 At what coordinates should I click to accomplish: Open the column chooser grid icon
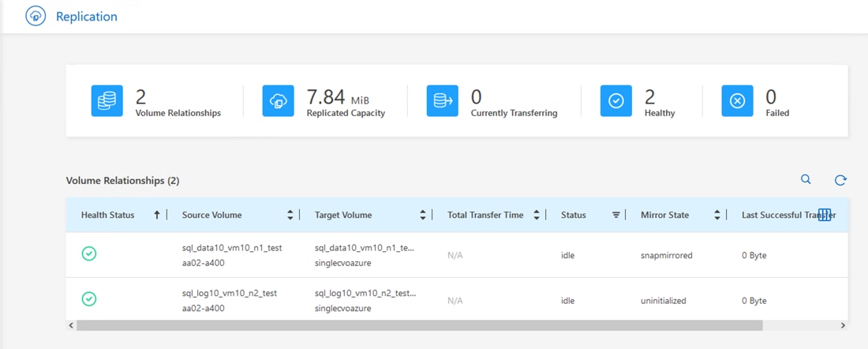pos(825,216)
